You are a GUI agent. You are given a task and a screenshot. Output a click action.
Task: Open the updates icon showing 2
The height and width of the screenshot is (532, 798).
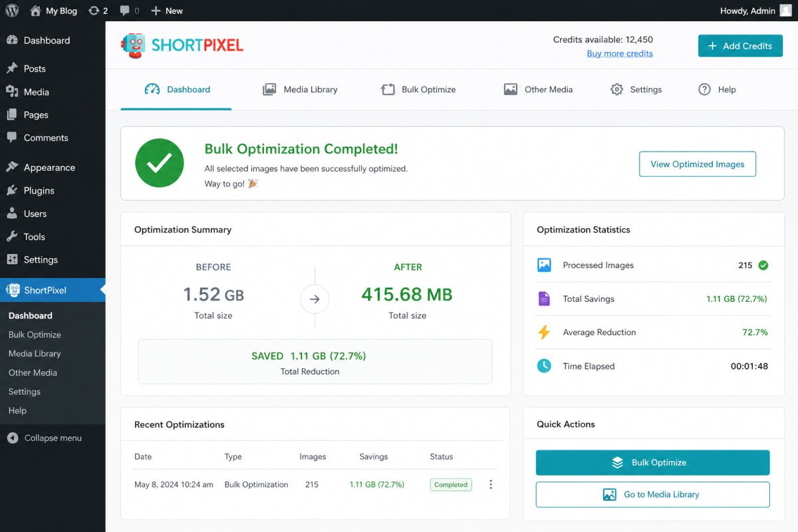[98, 11]
